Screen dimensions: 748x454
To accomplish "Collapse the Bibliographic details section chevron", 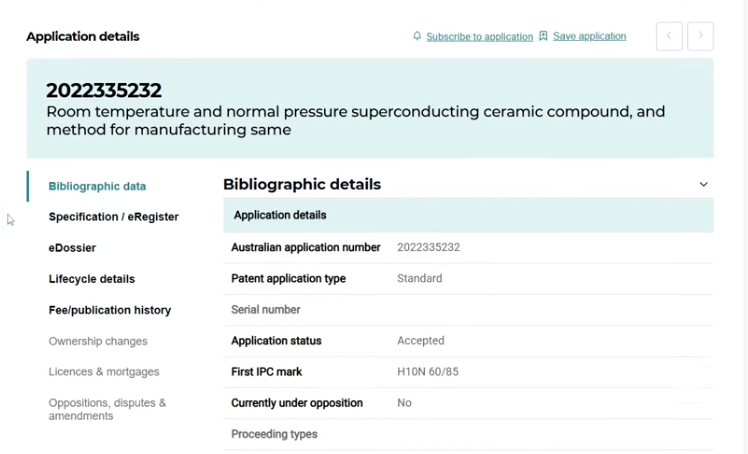I will coord(703,184).
